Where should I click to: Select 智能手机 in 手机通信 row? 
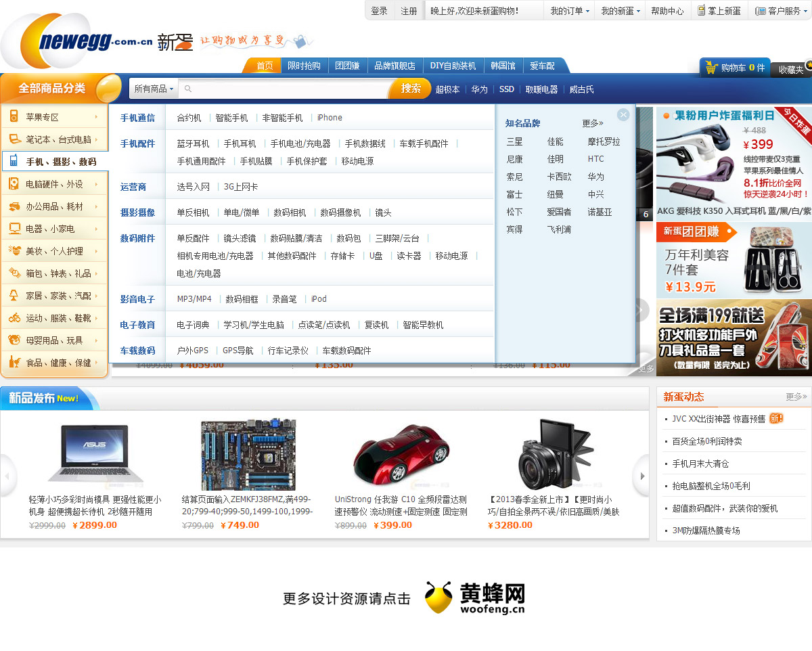click(231, 118)
